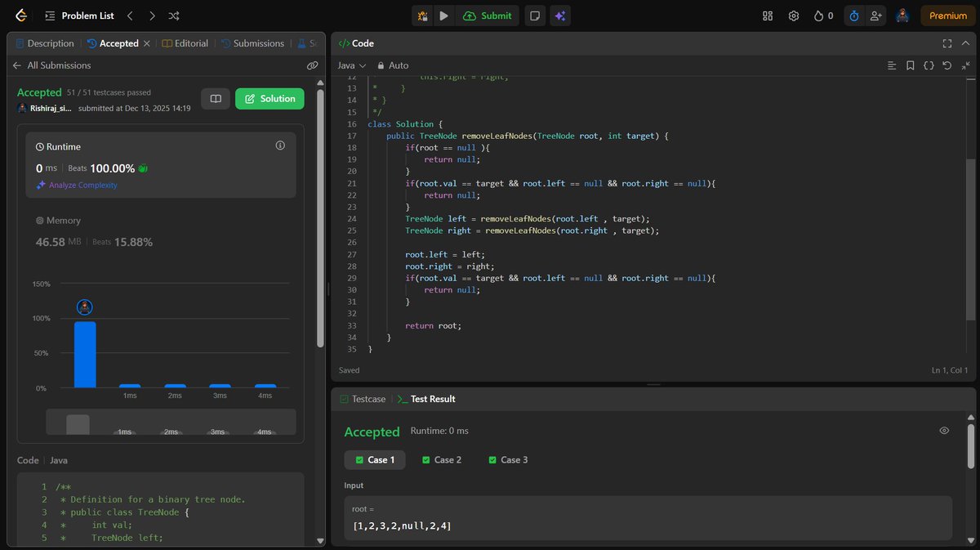The width and height of the screenshot is (980, 550).
Task: Reset code with the undo icon
Action: (947, 65)
